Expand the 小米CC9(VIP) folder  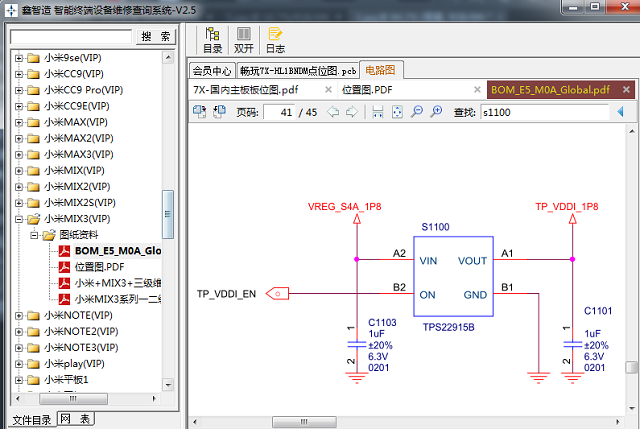(19, 74)
